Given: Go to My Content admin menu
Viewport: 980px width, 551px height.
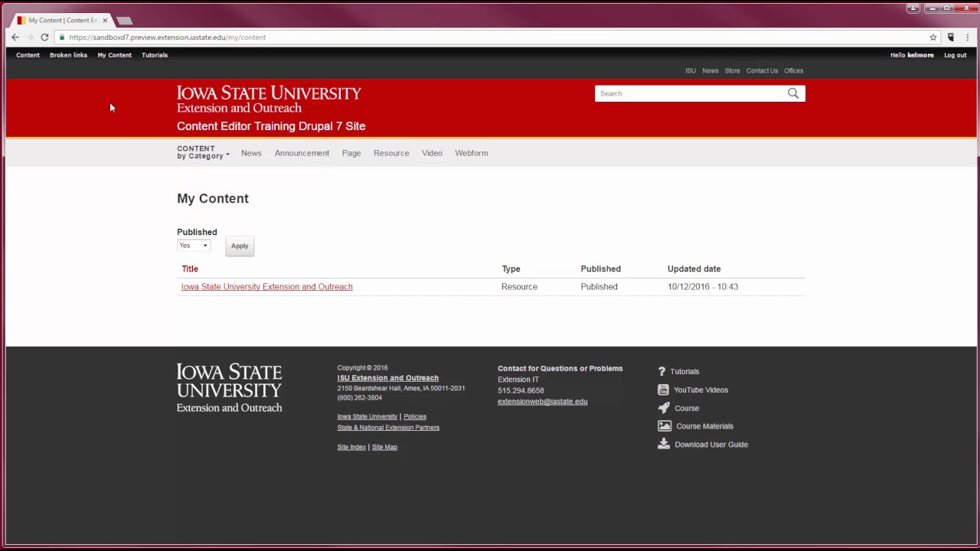Looking at the screenshot, I should [114, 55].
